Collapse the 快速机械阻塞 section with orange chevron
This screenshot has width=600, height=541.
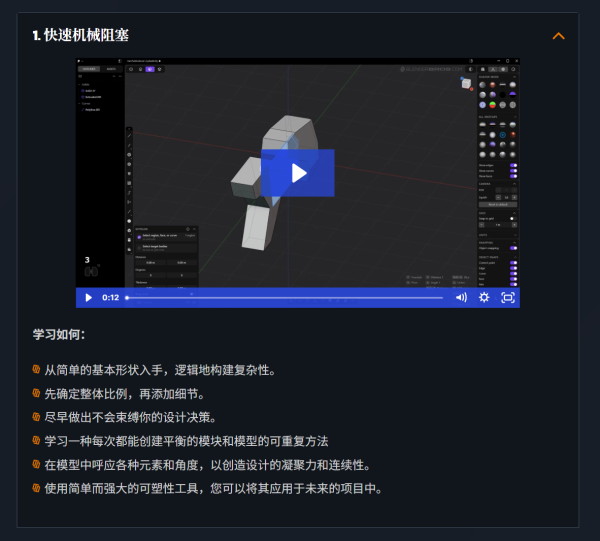click(558, 36)
